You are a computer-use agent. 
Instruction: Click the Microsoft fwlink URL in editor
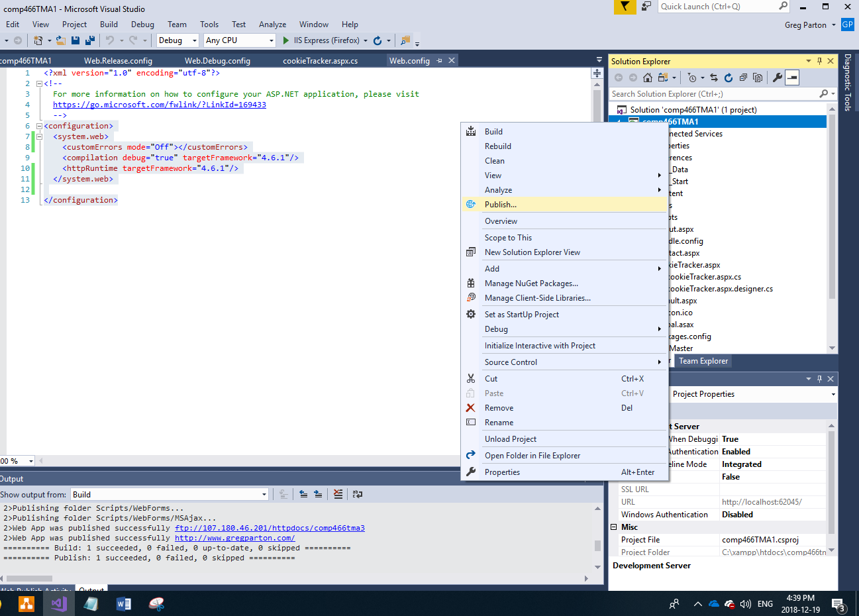[160, 105]
